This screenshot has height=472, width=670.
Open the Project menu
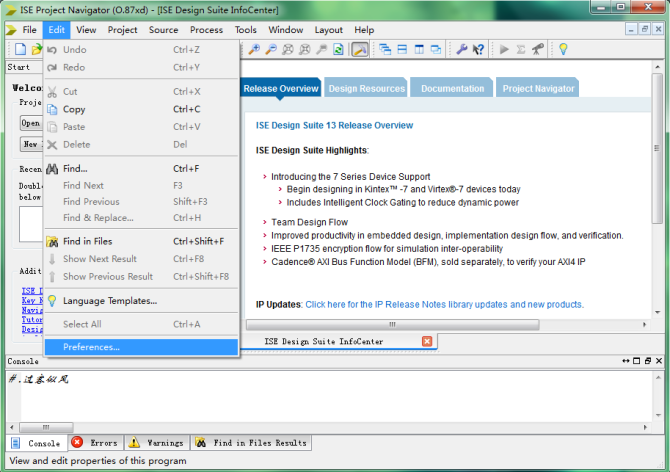[x=122, y=30]
